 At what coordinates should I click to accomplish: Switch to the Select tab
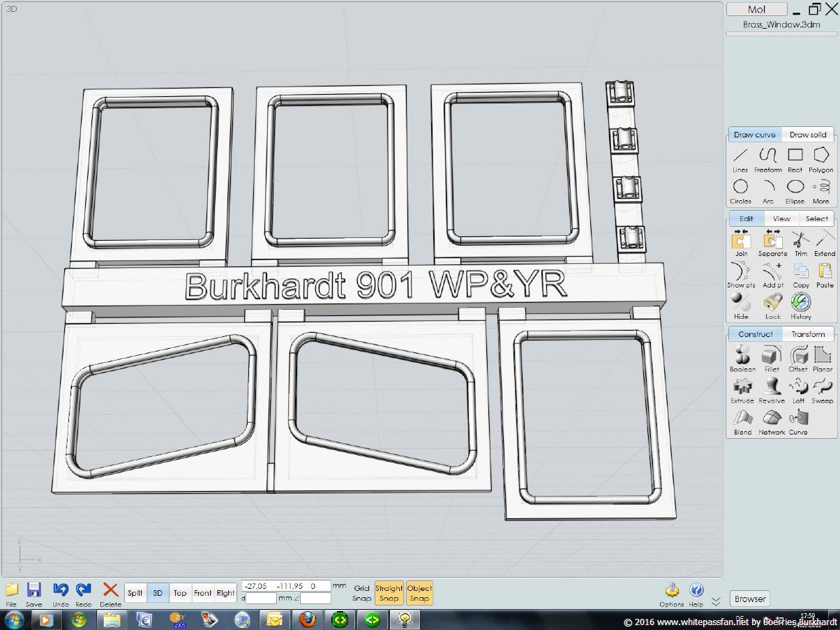click(817, 218)
